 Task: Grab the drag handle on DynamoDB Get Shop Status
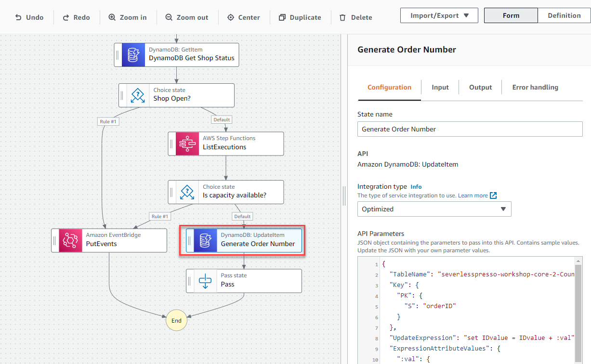118,55
